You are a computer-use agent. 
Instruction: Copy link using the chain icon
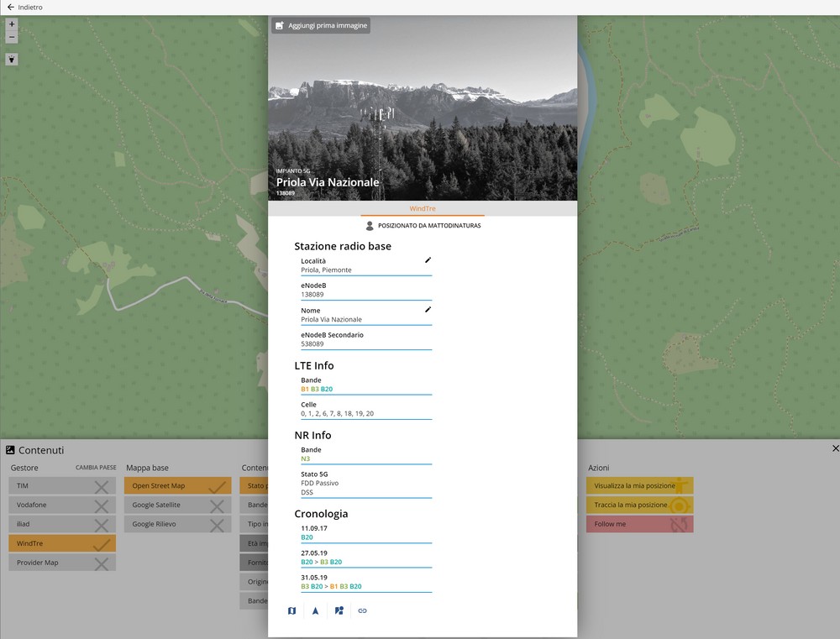tap(362, 610)
